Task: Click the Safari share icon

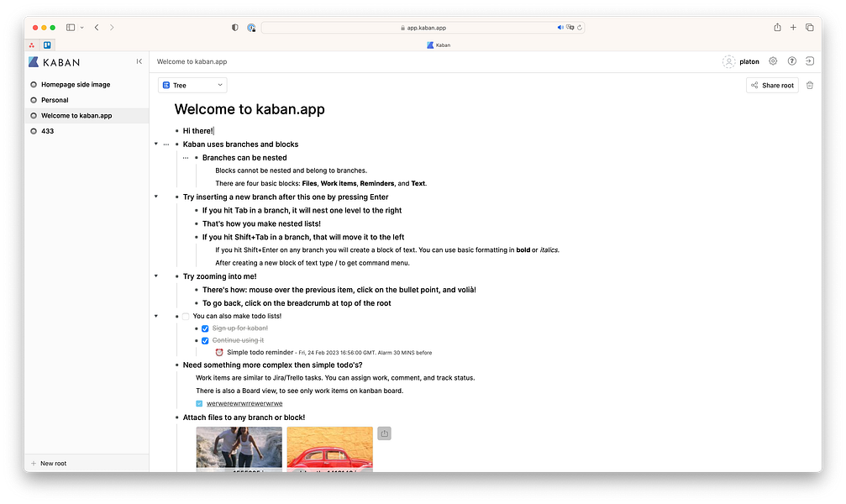Action: pos(777,28)
